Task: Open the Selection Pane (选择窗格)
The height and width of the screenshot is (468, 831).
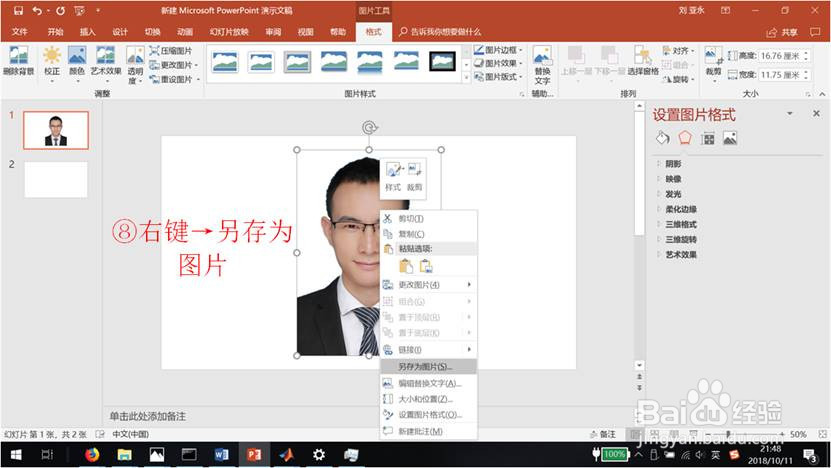Action: pos(643,61)
